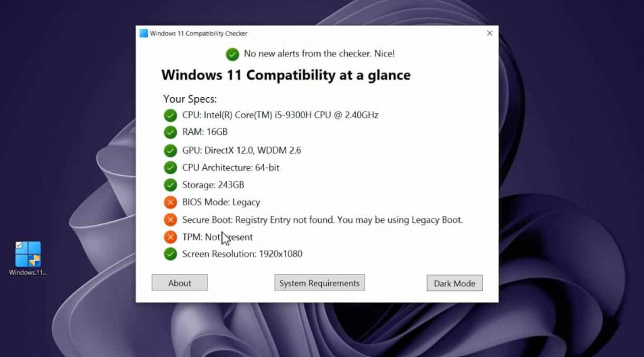Click the orange X icon for BIOS Mode
The width and height of the screenshot is (644, 357).
click(170, 202)
